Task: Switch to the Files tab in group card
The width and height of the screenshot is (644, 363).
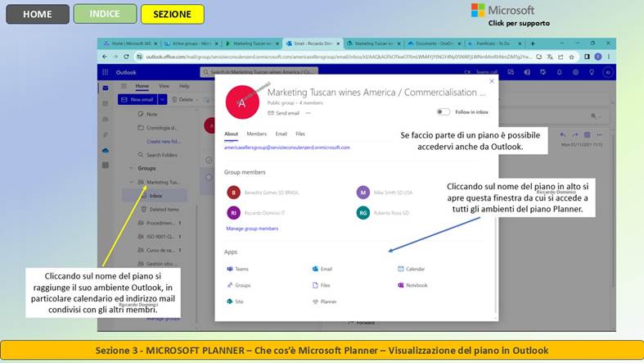Action: tap(300, 134)
